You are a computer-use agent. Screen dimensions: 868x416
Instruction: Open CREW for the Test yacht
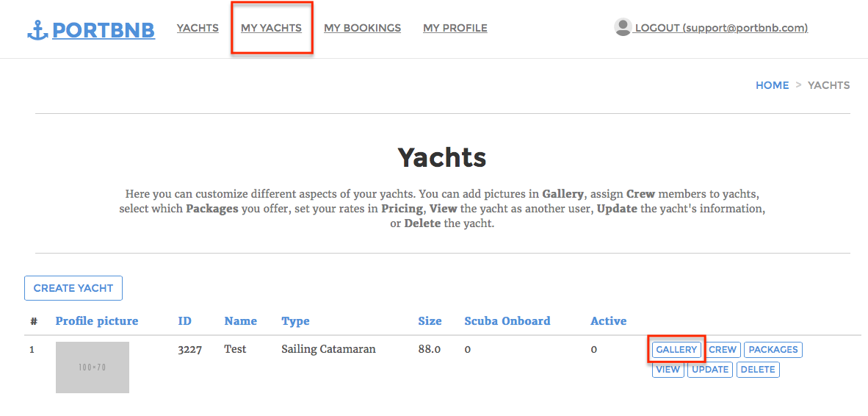[723, 350]
